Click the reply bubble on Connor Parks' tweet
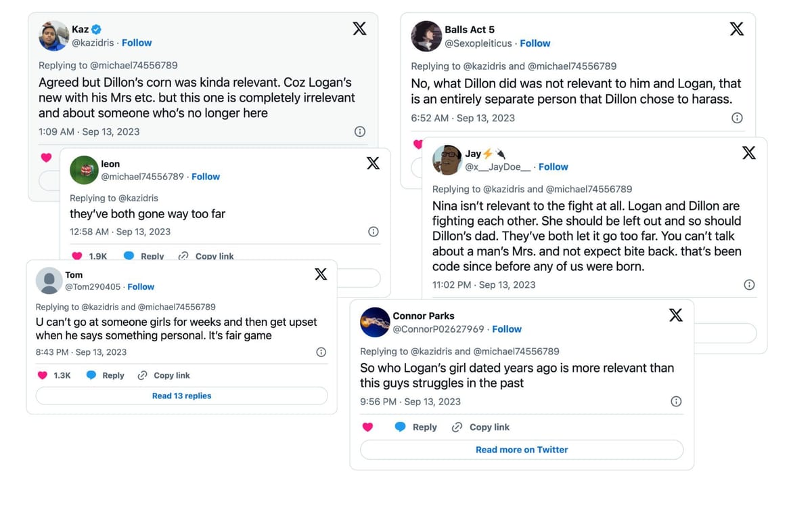Screen dimensions: 812x508 tap(401, 427)
